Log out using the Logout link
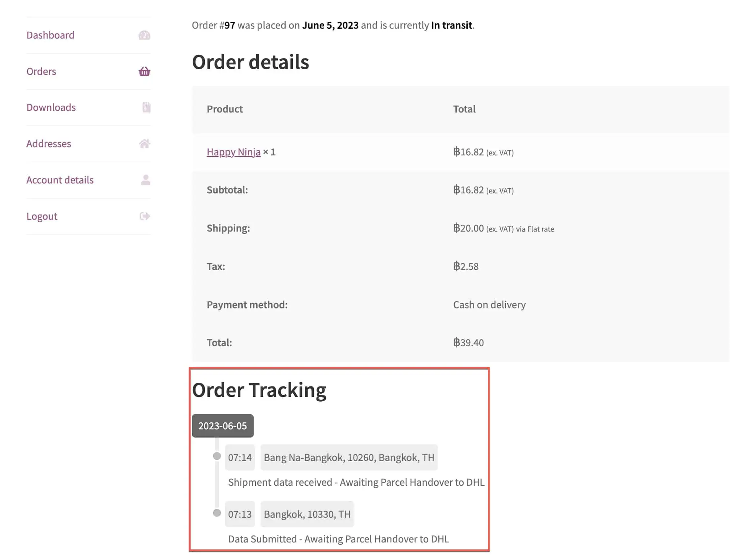This screenshot has height=560, width=751. [x=42, y=216]
